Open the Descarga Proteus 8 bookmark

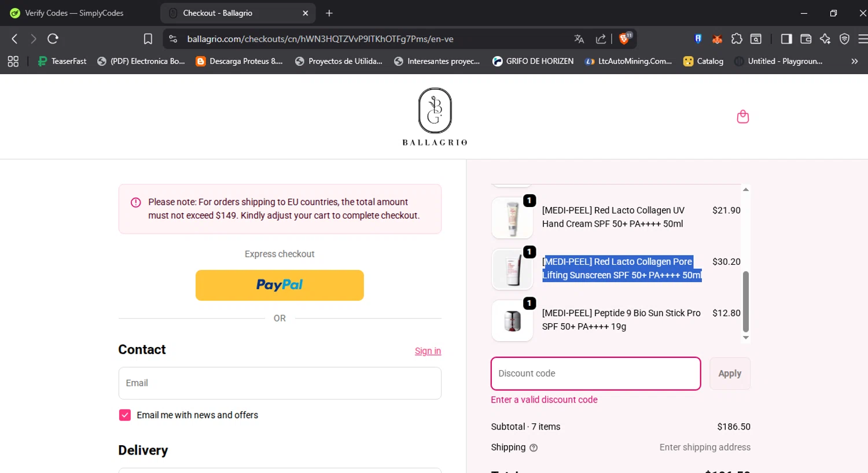(240, 61)
